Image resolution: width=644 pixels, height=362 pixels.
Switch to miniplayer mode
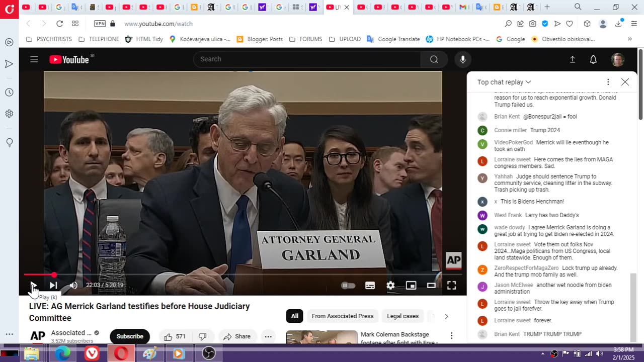[x=411, y=286]
